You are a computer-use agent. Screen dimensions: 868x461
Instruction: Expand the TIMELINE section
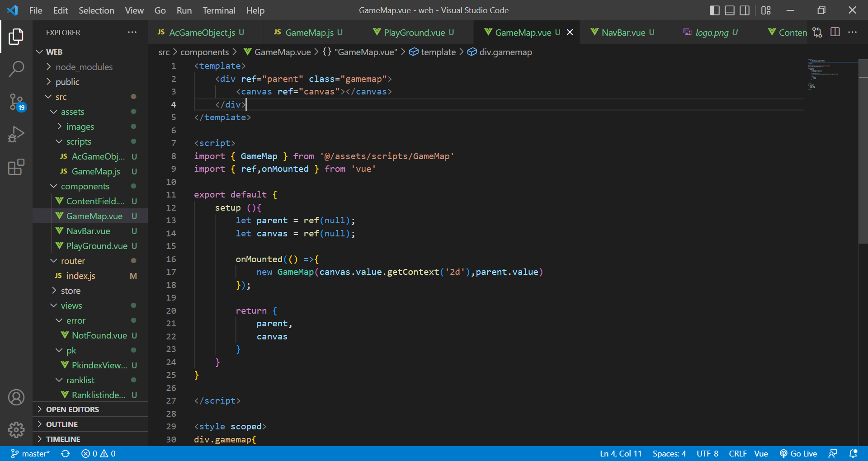tap(90, 439)
